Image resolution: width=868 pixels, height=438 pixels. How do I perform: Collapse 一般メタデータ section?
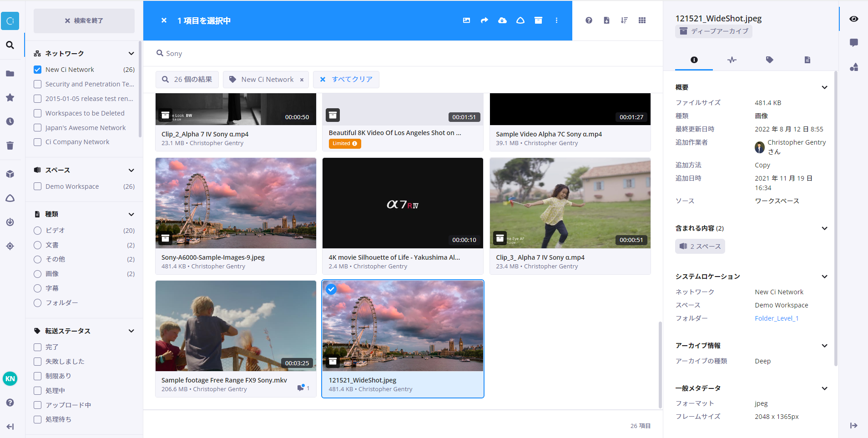coord(824,388)
